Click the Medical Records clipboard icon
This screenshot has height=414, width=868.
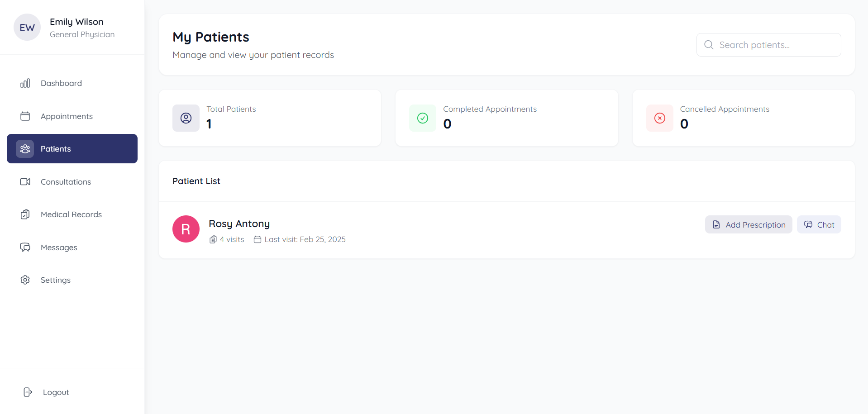pos(25,214)
